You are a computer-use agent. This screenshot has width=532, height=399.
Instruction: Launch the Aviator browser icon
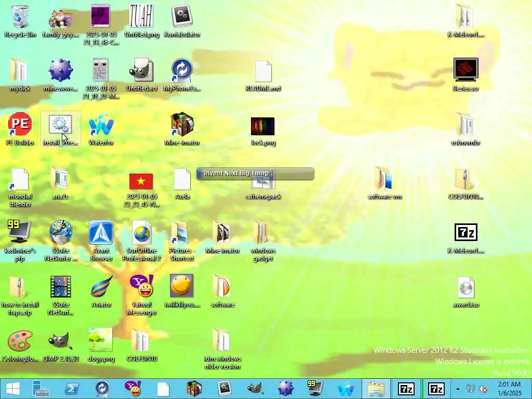tap(101, 291)
